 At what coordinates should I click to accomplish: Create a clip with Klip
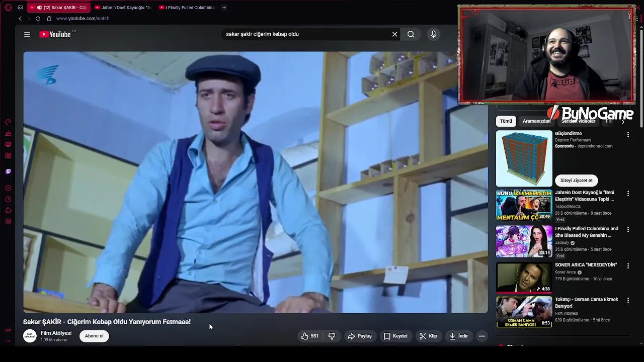tap(428, 336)
